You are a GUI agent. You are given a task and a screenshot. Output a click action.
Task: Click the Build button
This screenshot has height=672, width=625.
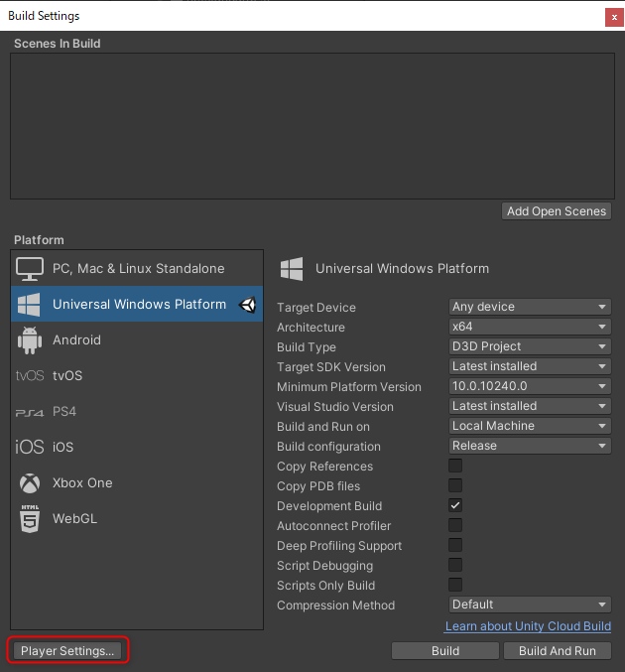click(445, 650)
